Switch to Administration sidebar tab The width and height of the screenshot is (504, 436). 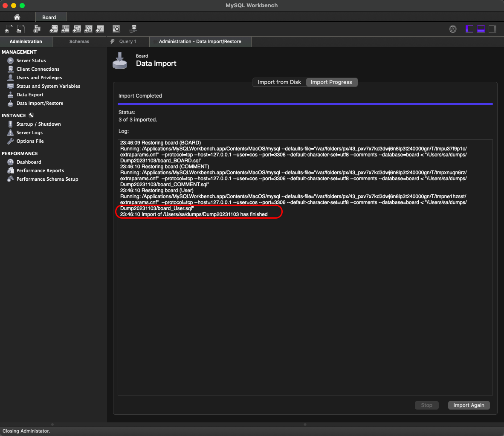pos(26,41)
